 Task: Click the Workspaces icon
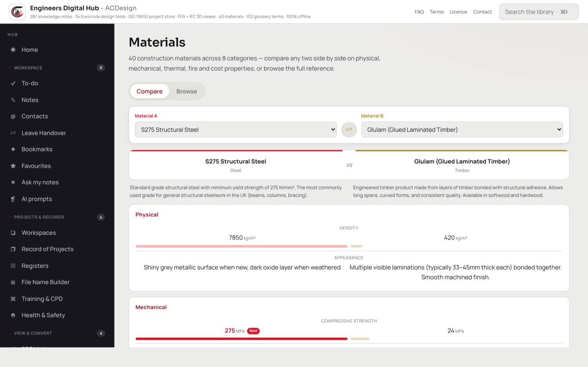[13, 233]
